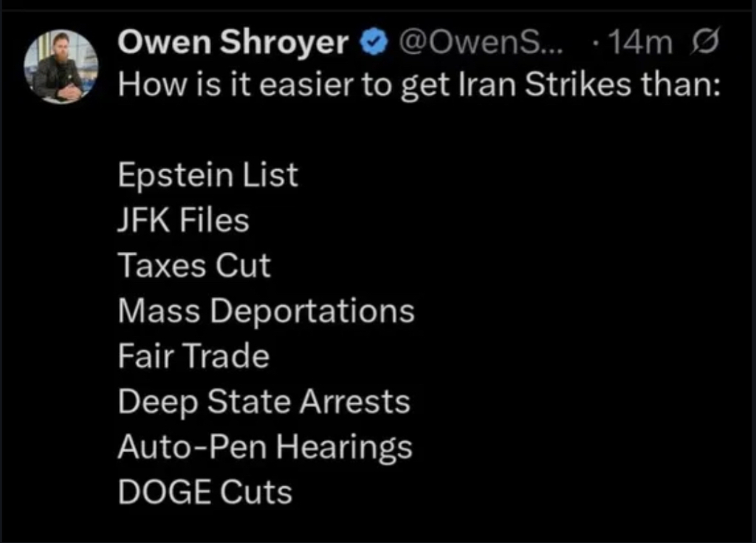Click the "Epstein List" line
756x543 pixels.
tap(208, 176)
